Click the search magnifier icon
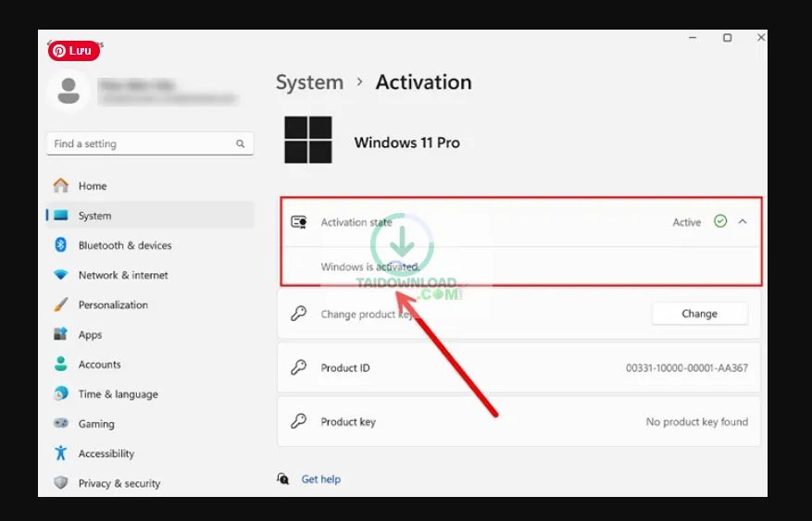Image resolution: width=812 pixels, height=521 pixels. (241, 143)
